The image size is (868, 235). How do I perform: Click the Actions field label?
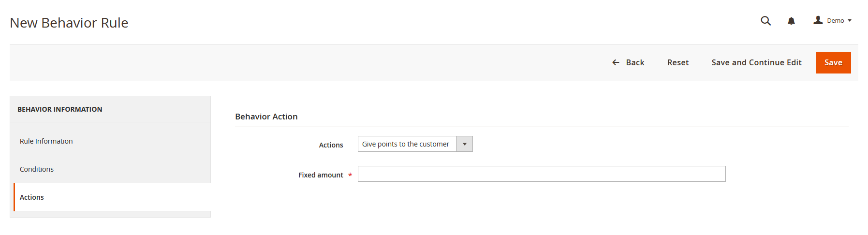click(x=331, y=145)
